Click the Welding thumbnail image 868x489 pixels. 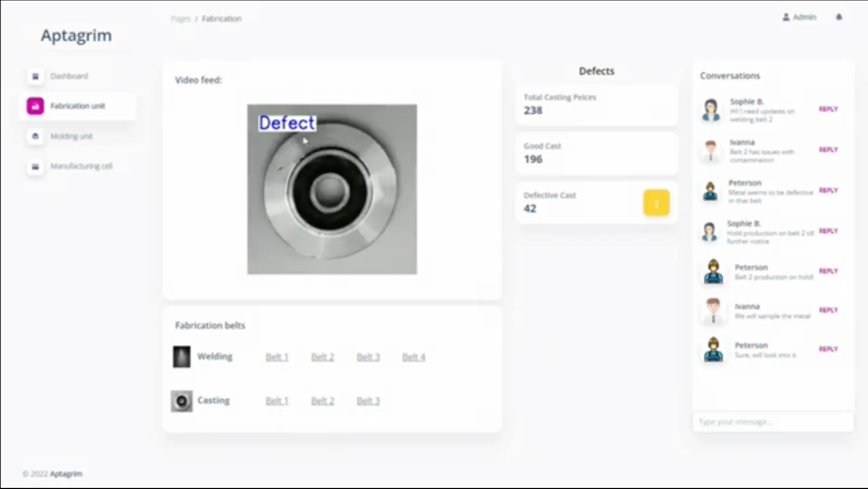tap(182, 357)
